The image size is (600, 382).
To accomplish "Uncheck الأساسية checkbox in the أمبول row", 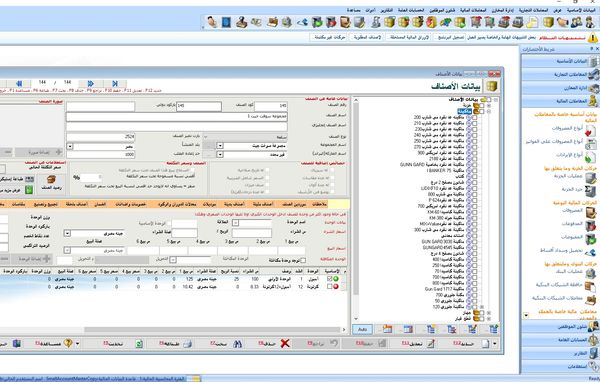I will [329, 279].
